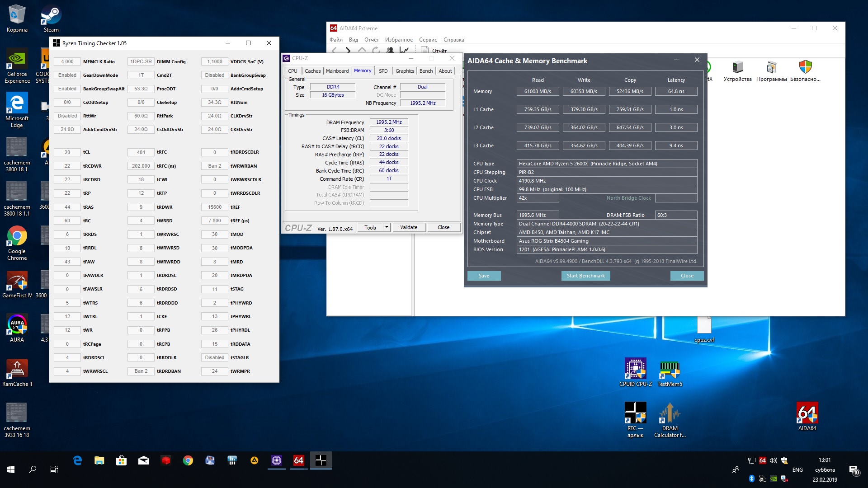Save the AIDA64 benchmark results

[484, 276]
